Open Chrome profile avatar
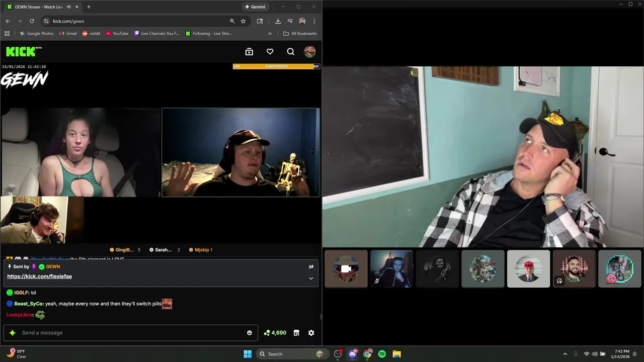 click(x=302, y=21)
